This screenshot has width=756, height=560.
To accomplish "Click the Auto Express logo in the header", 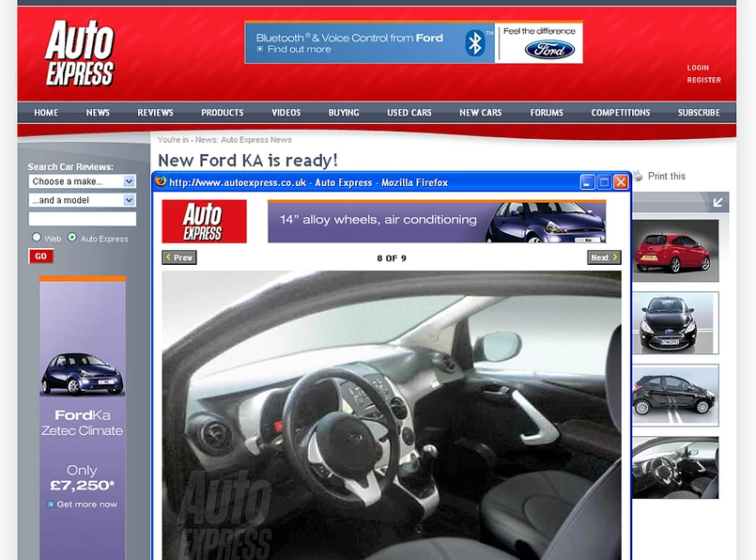I will (80, 53).
